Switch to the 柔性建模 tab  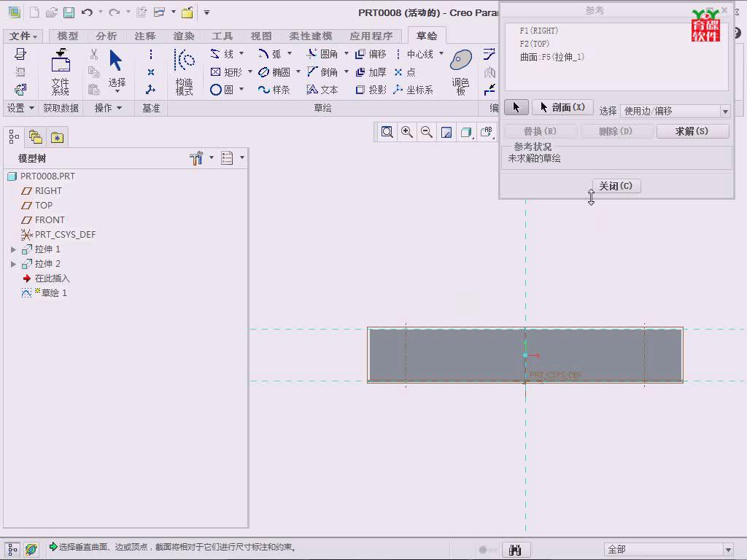[310, 36]
